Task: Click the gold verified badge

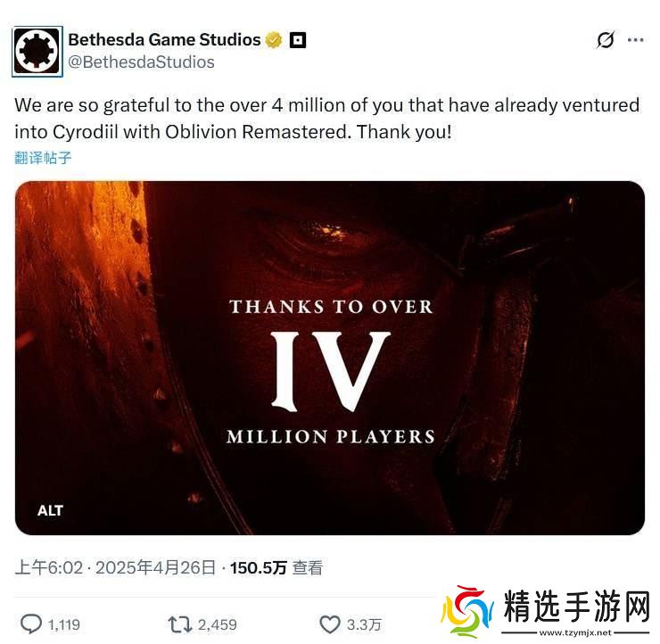Action: coord(274,40)
